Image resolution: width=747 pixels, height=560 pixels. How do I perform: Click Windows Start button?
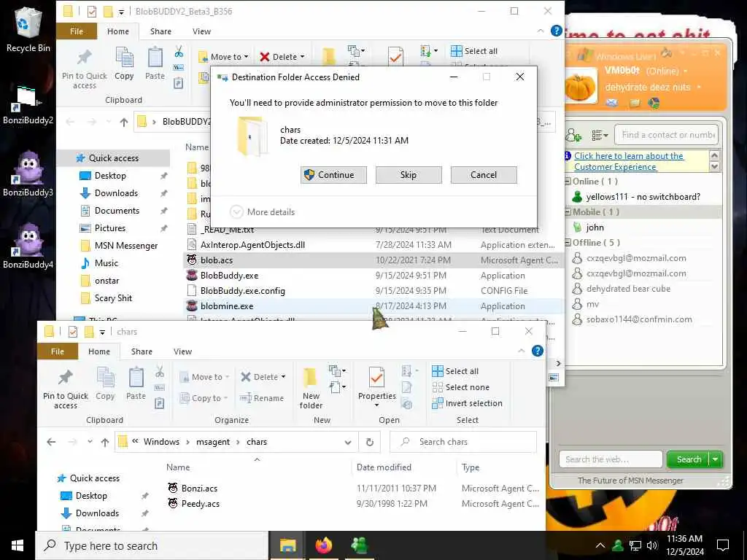point(18,545)
